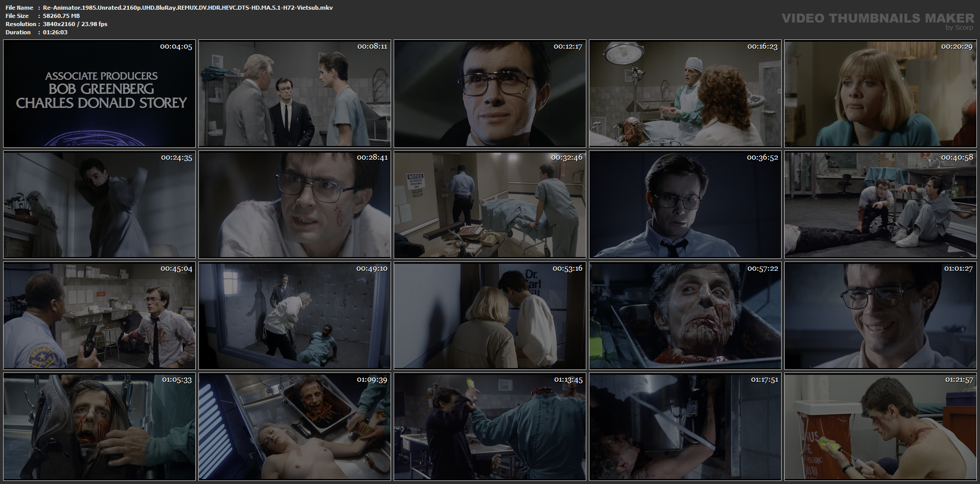Select the thumbnail at 00:16:23
The height and width of the screenshot is (484, 980).
[686, 94]
